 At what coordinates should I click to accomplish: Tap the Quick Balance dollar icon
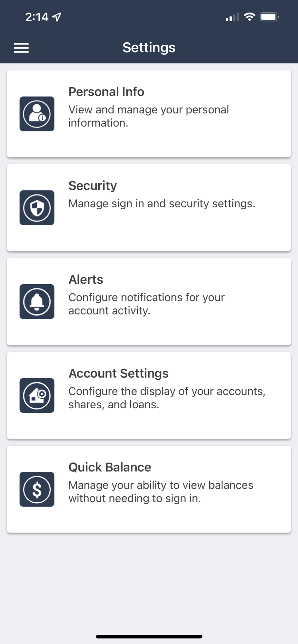(x=37, y=489)
